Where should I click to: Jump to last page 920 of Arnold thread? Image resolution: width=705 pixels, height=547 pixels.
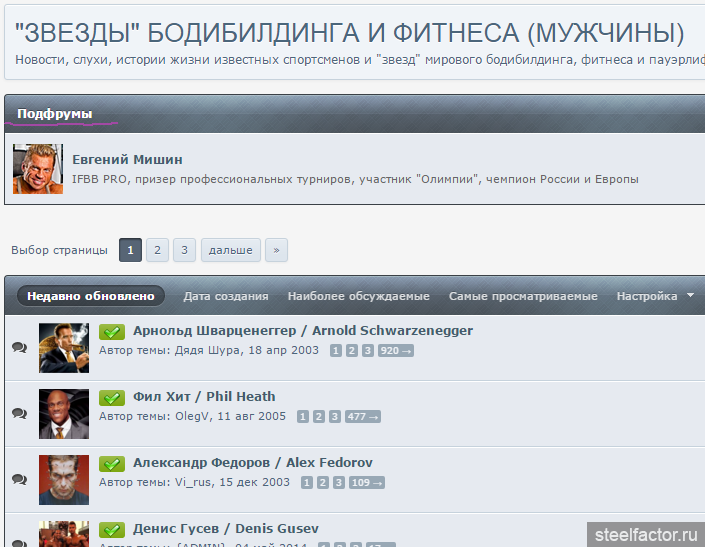[395, 351]
